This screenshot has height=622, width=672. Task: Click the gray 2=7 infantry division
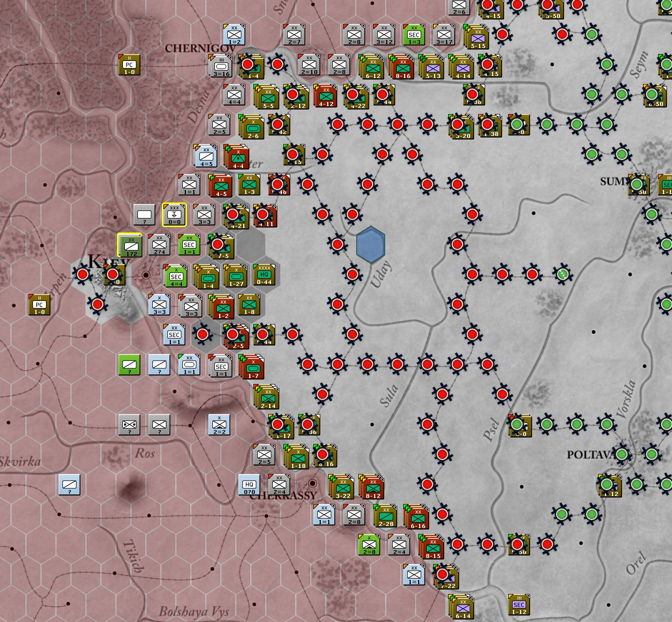[294, 34]
